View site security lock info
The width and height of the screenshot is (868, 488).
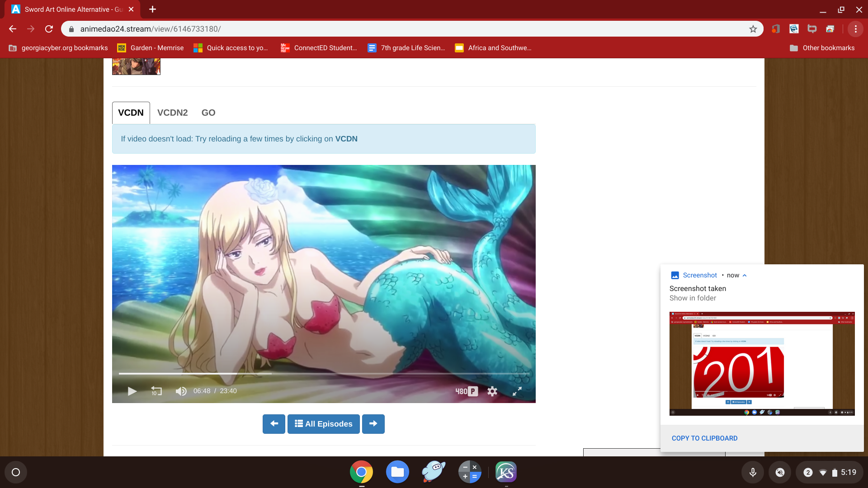tap(71, 29)
